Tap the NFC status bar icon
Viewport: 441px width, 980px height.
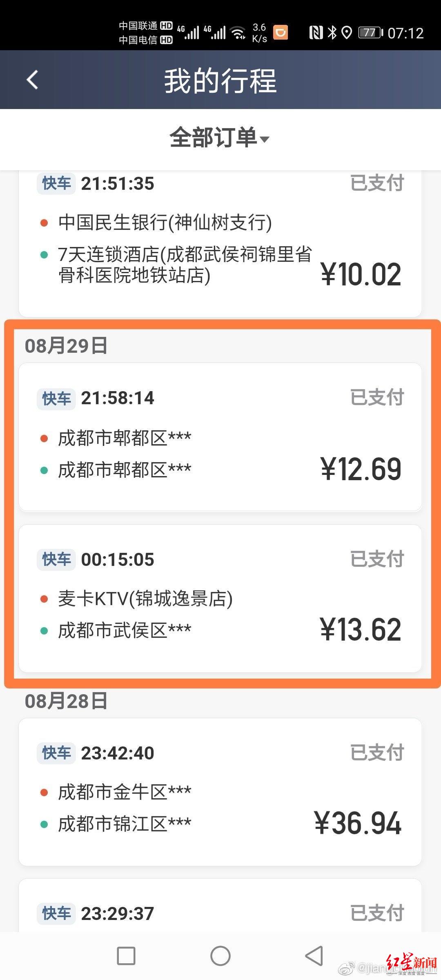(x=316, y=32)
